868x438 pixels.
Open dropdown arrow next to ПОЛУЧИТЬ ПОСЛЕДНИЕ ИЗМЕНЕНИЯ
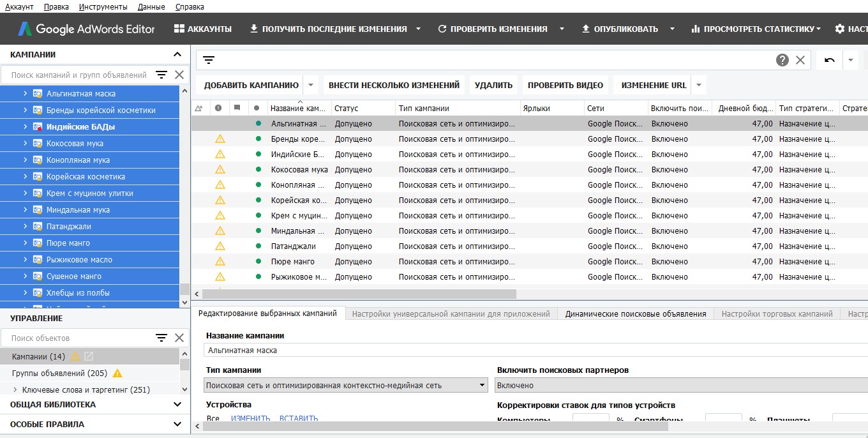click(x=419, y=29)
